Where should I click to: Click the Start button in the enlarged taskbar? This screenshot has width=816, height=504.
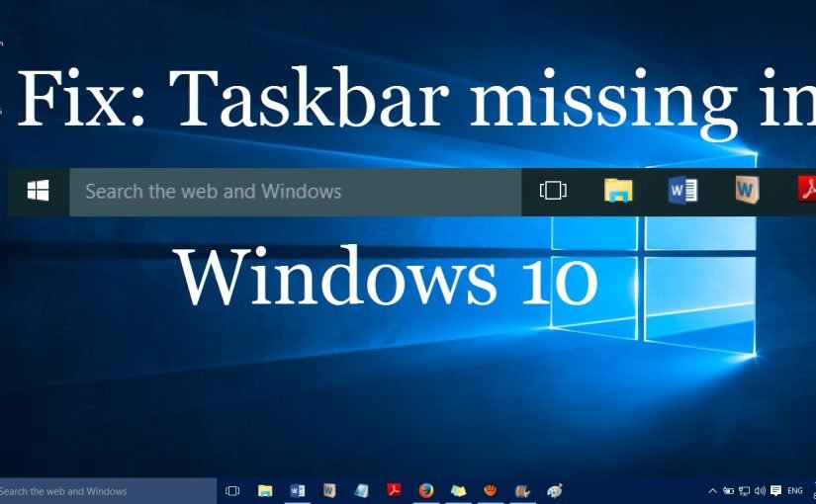38,191
